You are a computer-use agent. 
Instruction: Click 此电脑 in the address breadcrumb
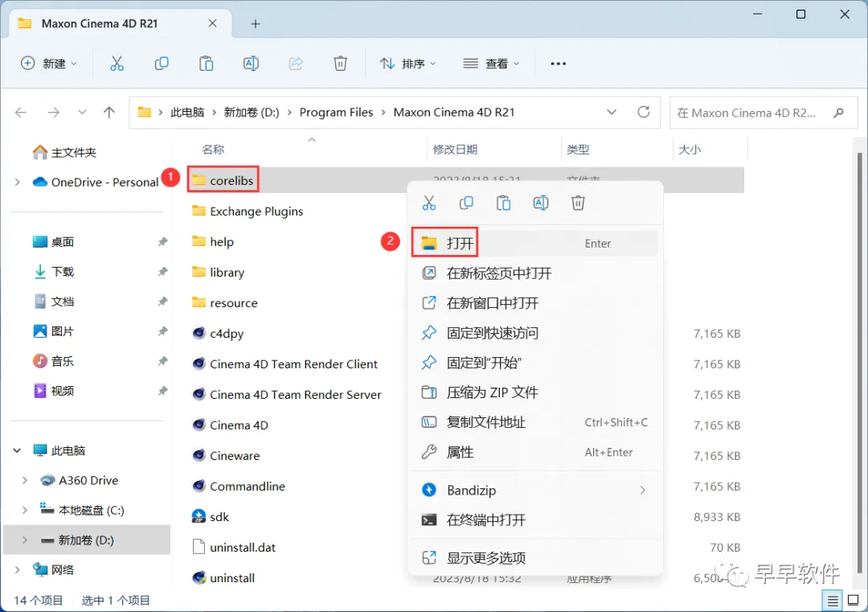coord(187,113)
